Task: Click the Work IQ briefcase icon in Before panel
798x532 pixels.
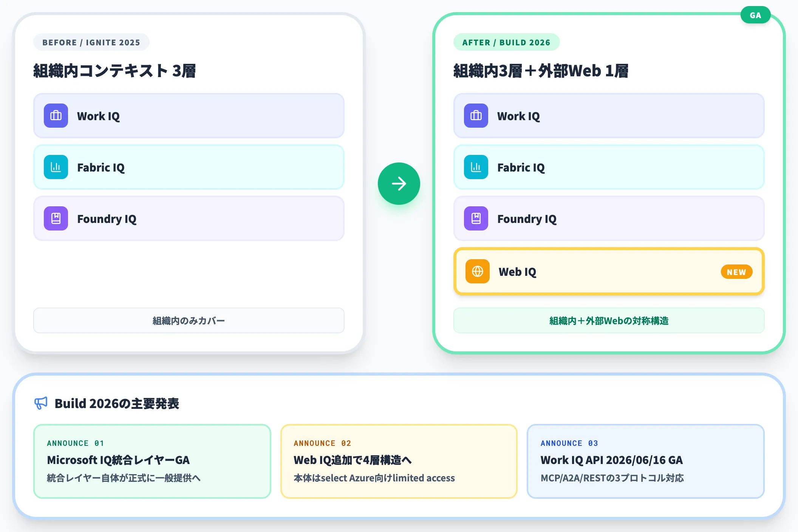Action: point(56,116)
